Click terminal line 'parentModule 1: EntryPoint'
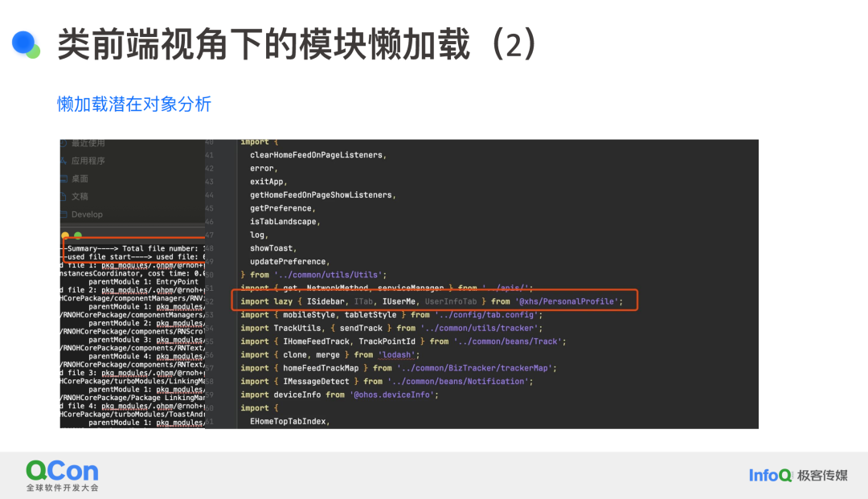The image size is (868, 499). [x=143, y=281]
